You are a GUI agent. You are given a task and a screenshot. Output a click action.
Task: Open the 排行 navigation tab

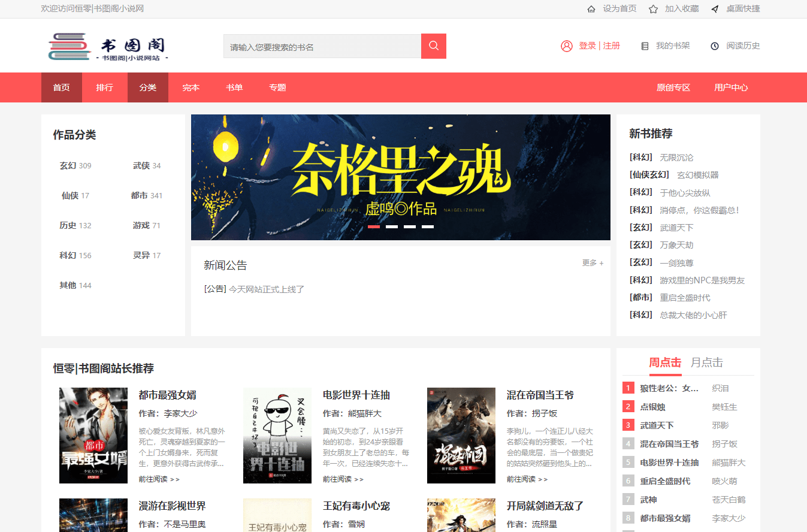104,87
